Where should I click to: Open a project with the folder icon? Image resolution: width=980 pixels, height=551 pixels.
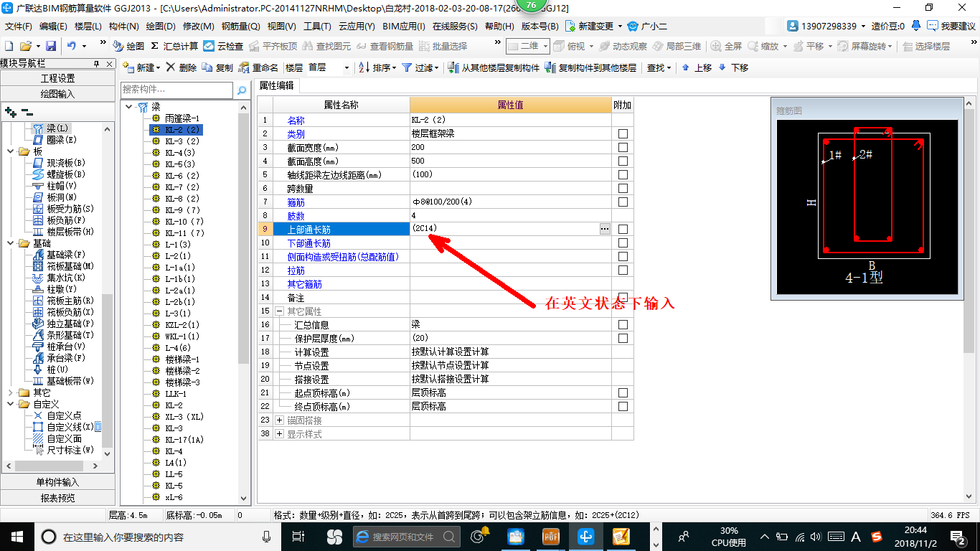point(26,46)
